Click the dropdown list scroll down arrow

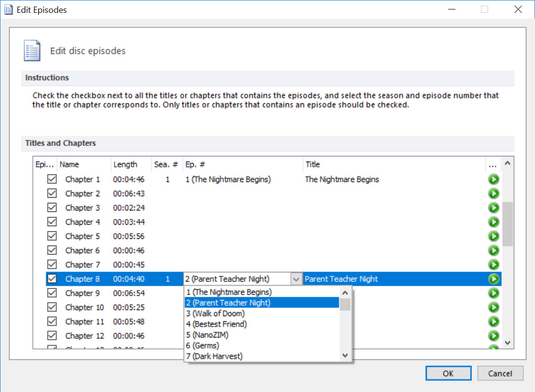click(345, 356)
